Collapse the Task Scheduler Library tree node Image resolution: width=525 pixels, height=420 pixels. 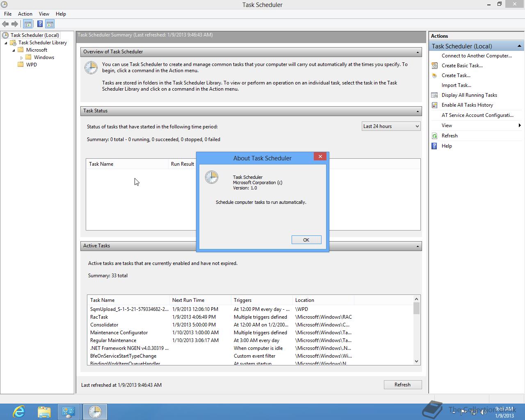coord(6,43)
